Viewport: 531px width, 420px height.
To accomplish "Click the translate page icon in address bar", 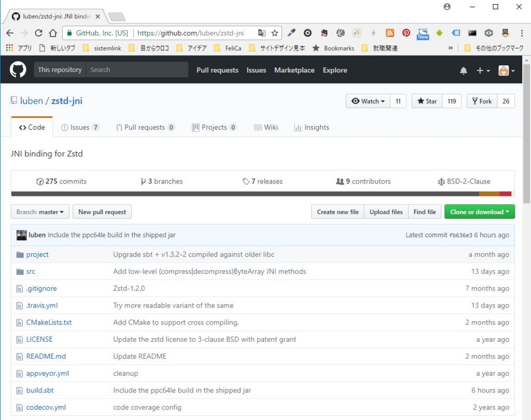I will click(261, 33).
